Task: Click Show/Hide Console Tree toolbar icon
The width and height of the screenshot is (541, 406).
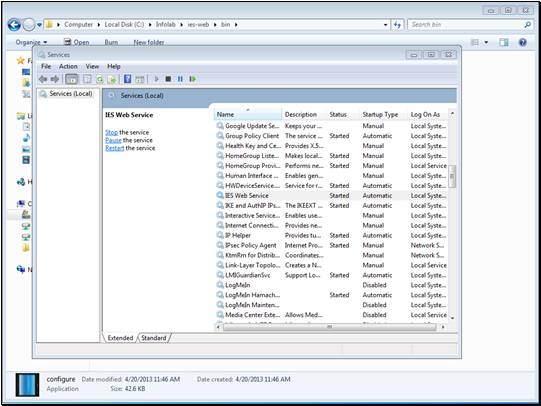Action: click(x=72, y=79)
